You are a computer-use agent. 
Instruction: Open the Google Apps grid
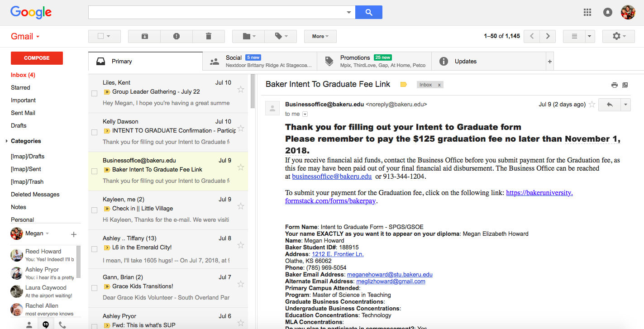587,12
